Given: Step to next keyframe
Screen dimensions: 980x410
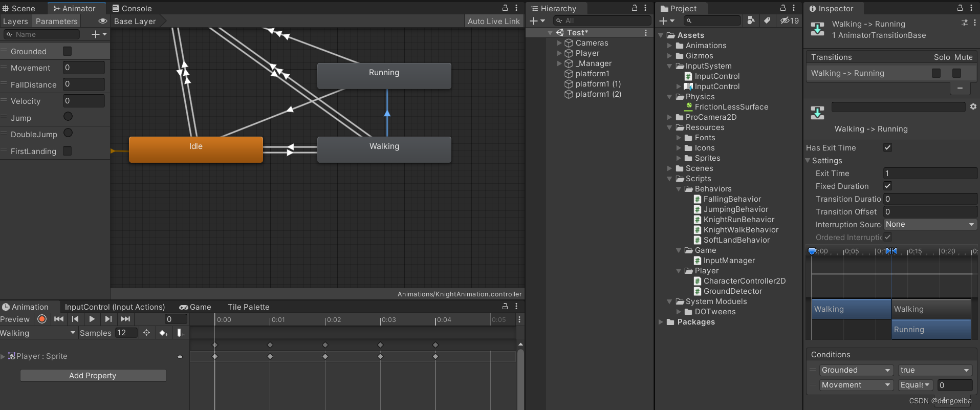Looking at the screenshot, I should (x=108, y=319).
